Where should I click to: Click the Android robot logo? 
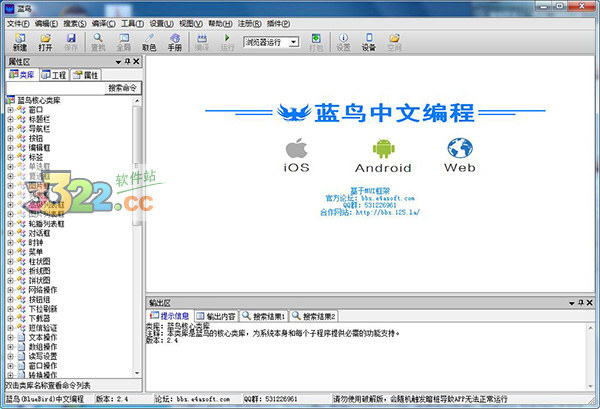(x=383, y=148)
